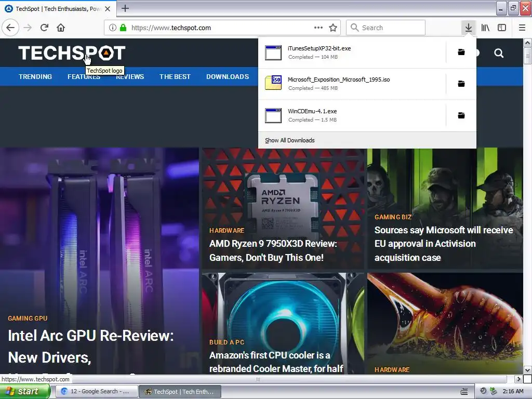Click the WinCDEmu-4.1.exe file icon
Image resolution: width=532 pixels, height=399 pixels.
coord(273,115)
